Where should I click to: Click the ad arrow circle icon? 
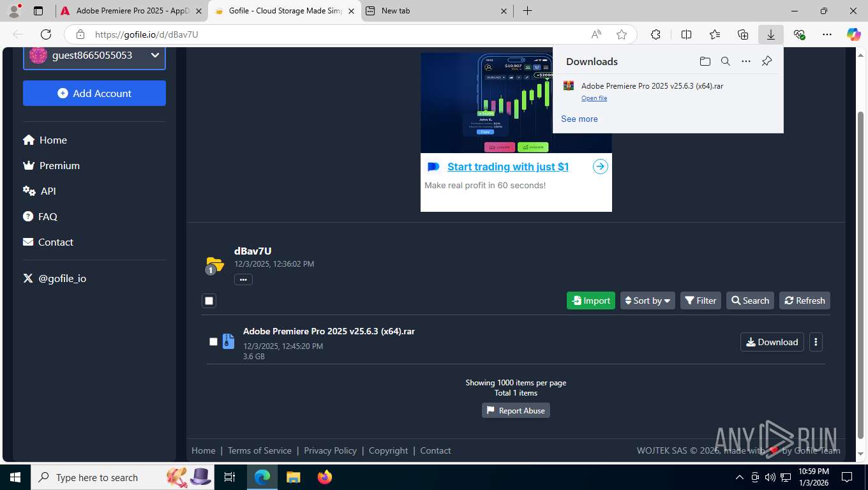601,167
